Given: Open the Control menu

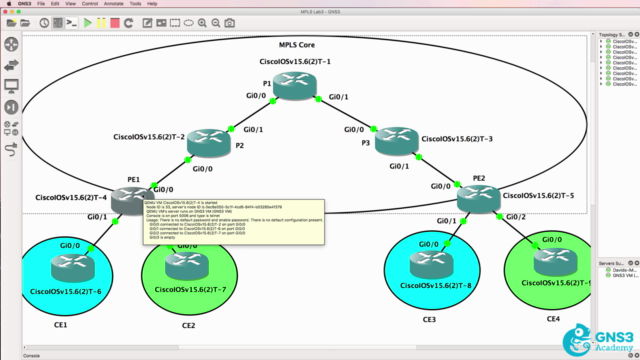Looking at the screenshot, I should (x=90, y=4).
